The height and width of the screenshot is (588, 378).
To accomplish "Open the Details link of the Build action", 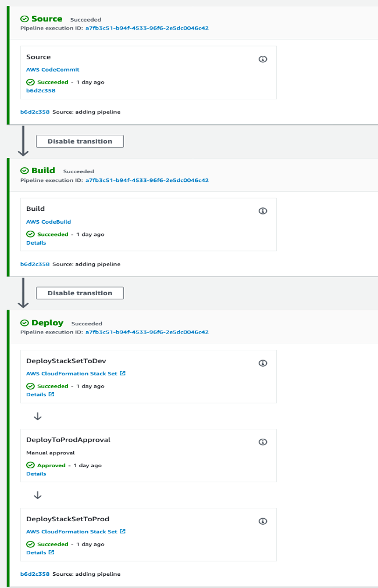I will pos(35,243).
